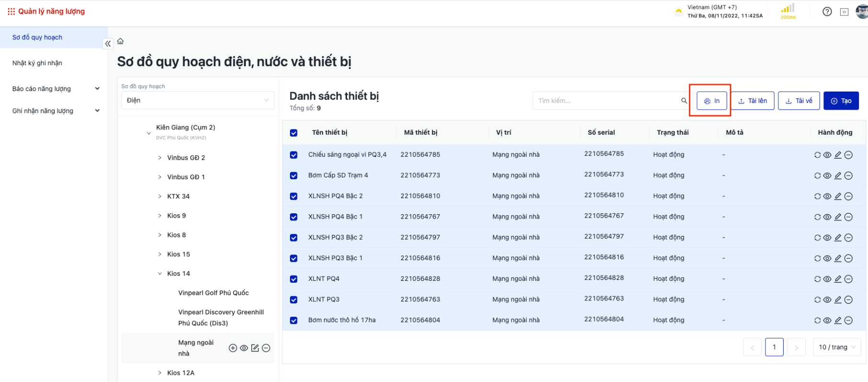Viewport: 868px width, 382px height.
Task: Click the home breadcrumb icon
Action: click(x=120, y=42)
